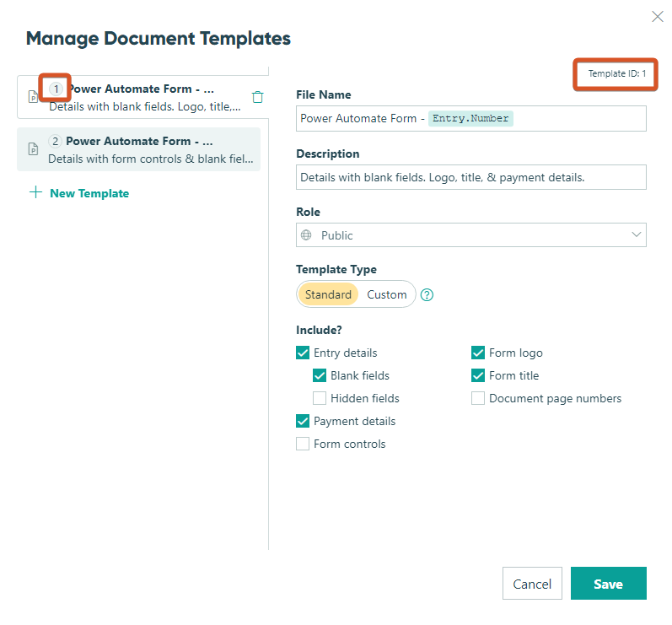Uncheck the Payment details checkbox
Screen dimensions: 672x625
303,421
